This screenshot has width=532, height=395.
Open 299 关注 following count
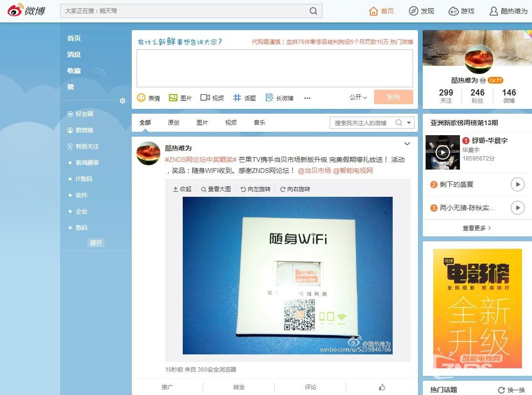[446, 96]
